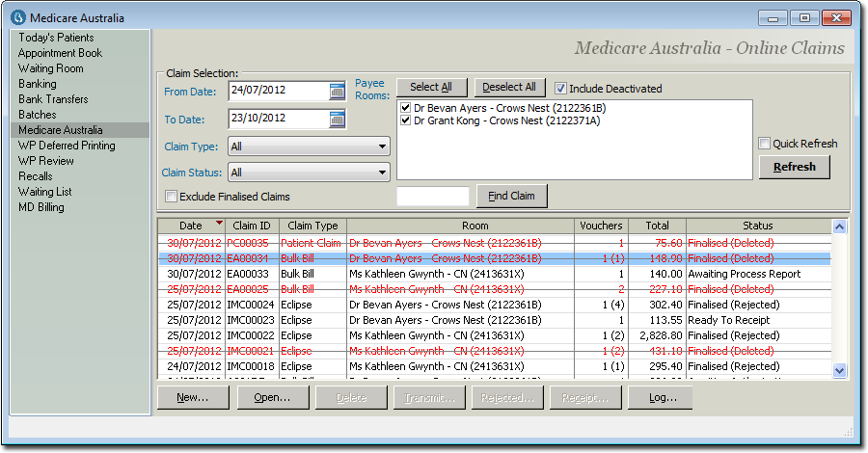
Task: Expand the Claim Status dropdown
Action: 382,173
